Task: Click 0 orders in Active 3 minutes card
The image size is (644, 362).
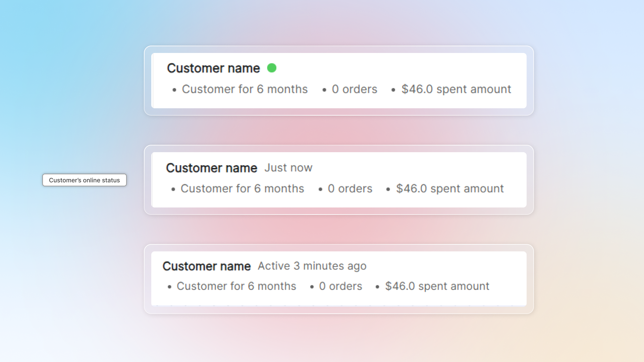Action: (x=340, y=286)
